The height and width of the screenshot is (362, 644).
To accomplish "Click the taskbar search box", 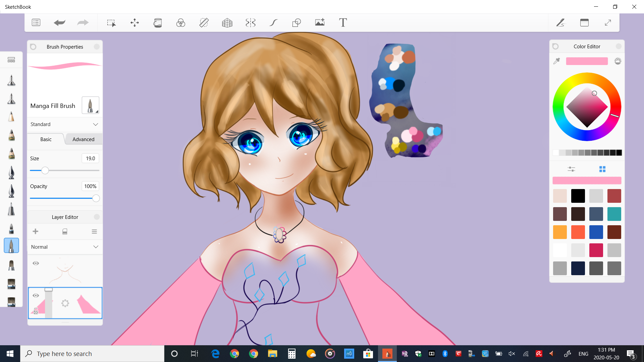I will click(92, 354).
